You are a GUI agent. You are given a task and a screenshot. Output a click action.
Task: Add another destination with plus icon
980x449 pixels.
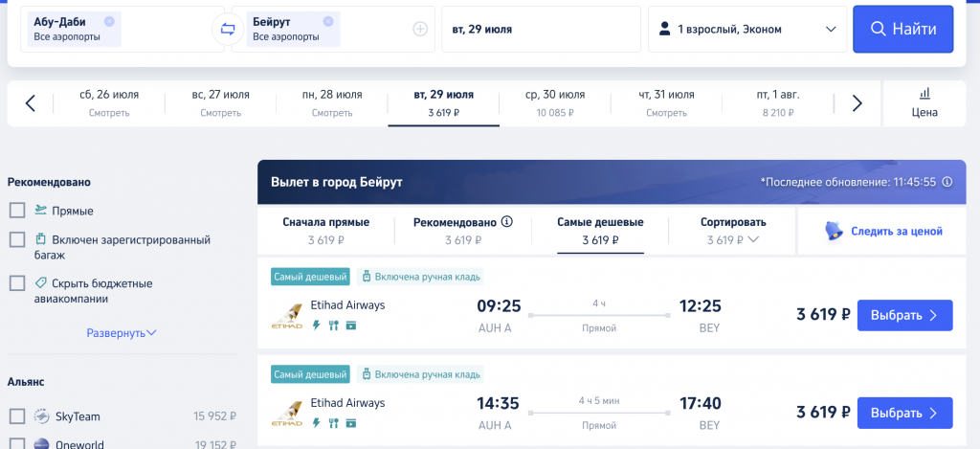pos(420,29)
